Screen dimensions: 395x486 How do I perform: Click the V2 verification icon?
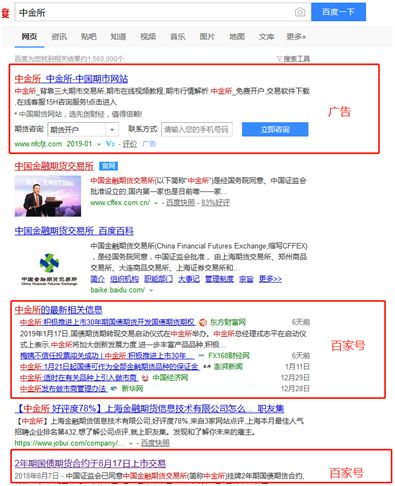point(110,144)
